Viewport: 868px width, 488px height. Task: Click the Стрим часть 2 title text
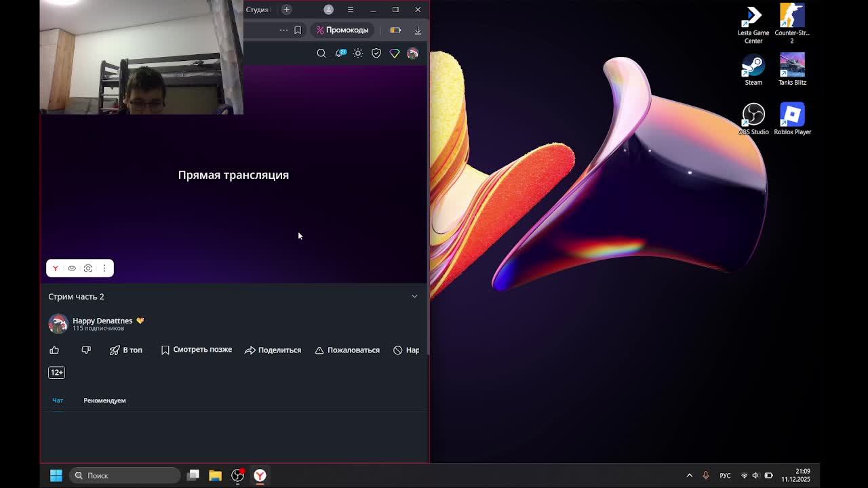point(76,296)
